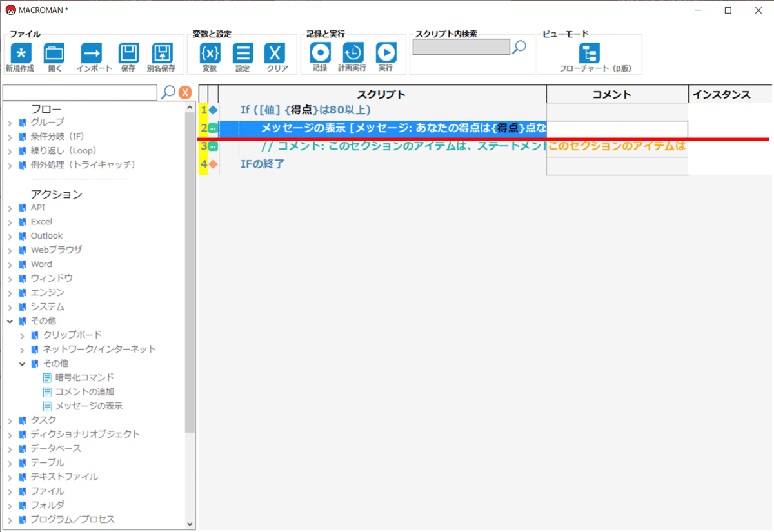Select the ディクショナリオブジェクト category
Viewport: 774px width, 532px height.
click(x=85, y=435)
